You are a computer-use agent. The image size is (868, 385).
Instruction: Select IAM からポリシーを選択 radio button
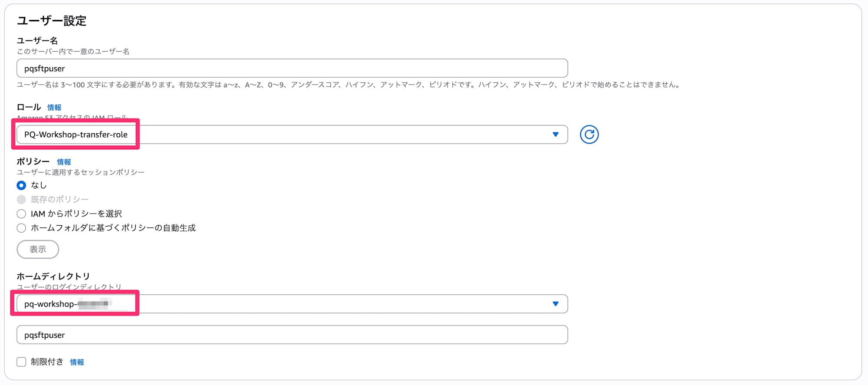[21, 214]
